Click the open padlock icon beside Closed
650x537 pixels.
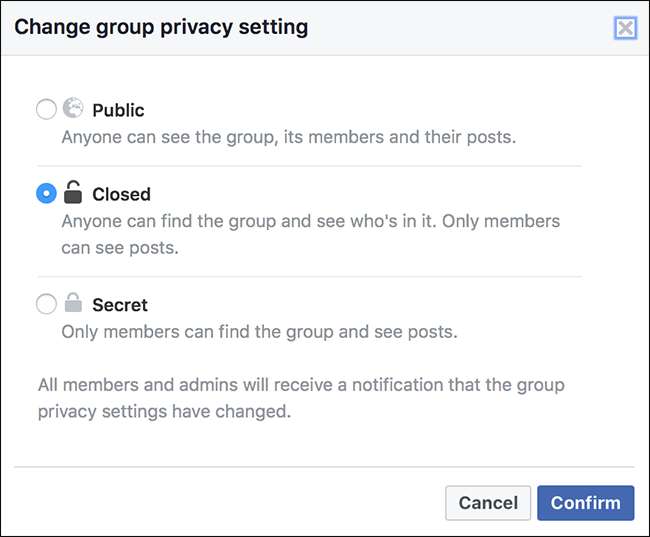(73, 192)
